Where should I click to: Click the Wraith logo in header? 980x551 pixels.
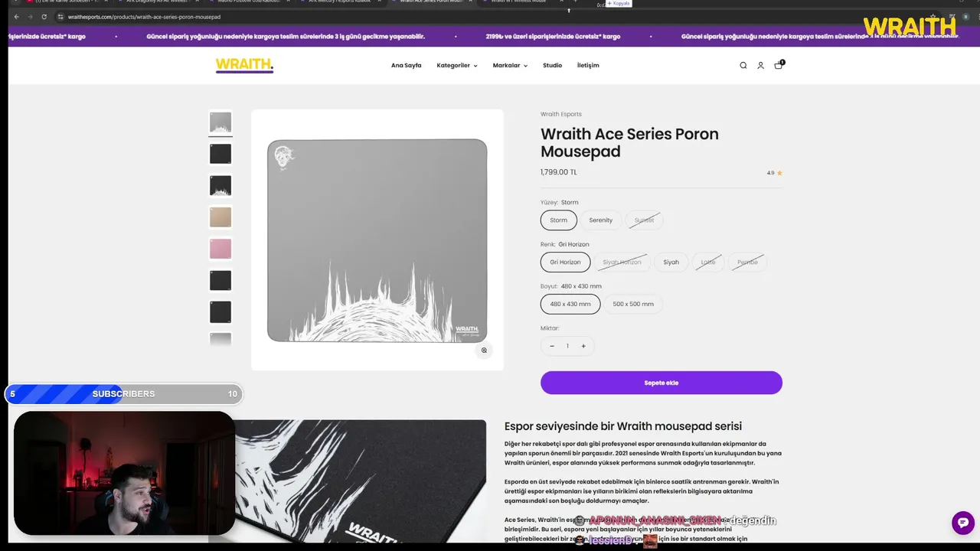244,65
